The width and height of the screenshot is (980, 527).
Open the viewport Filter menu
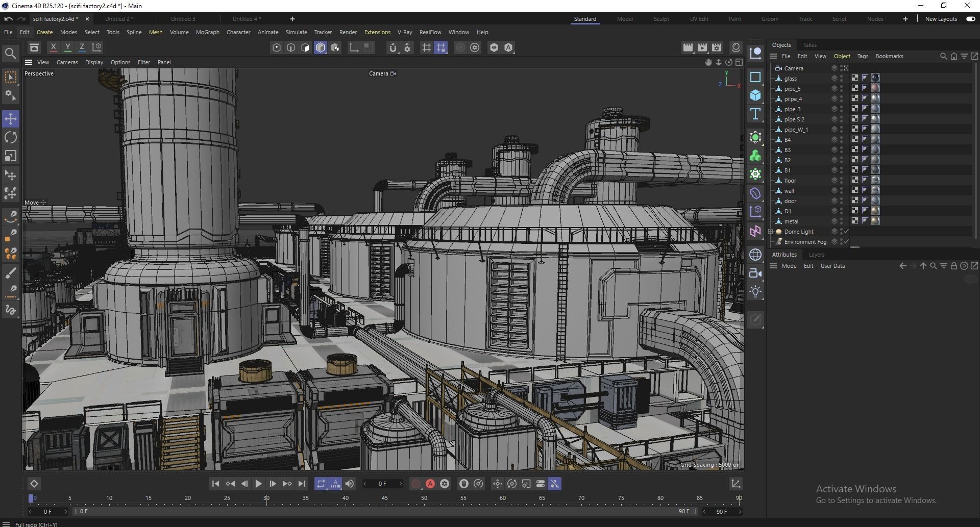(144, 62)
